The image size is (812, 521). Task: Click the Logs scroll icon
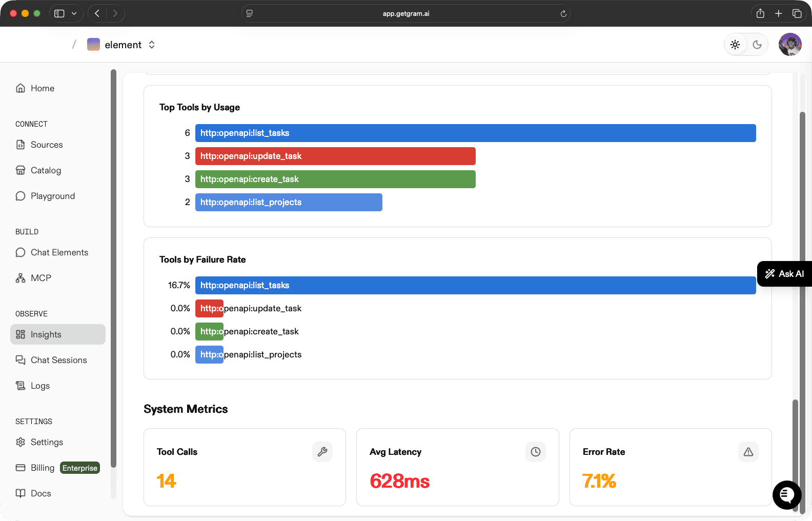pyautogui.click(x=21, y=386)
